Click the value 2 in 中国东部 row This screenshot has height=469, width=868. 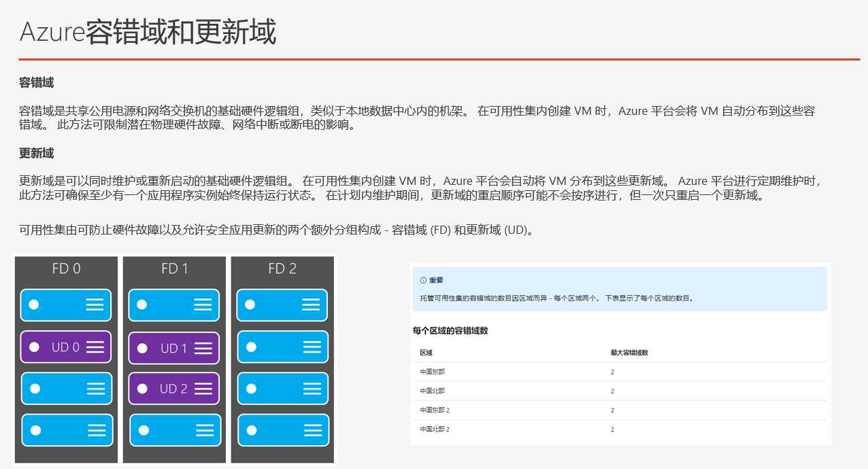tap(612, 372)
